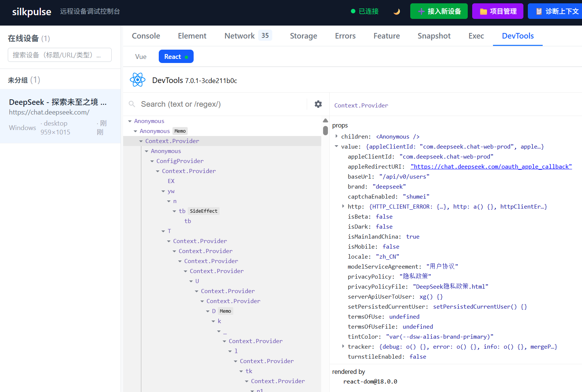Switch to the Element tab
Viewport: 582px width, 392px height.
192,36
